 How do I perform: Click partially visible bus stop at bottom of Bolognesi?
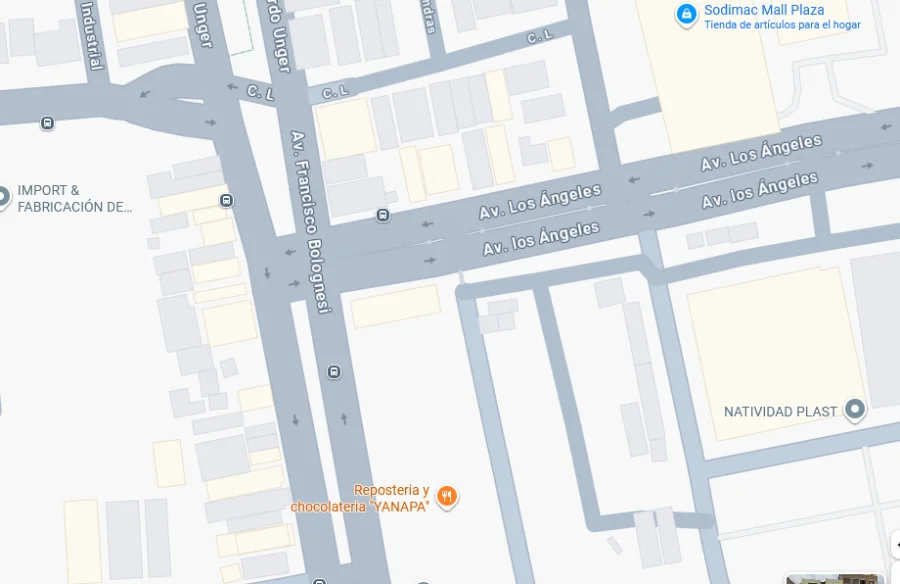pos(319,581)
